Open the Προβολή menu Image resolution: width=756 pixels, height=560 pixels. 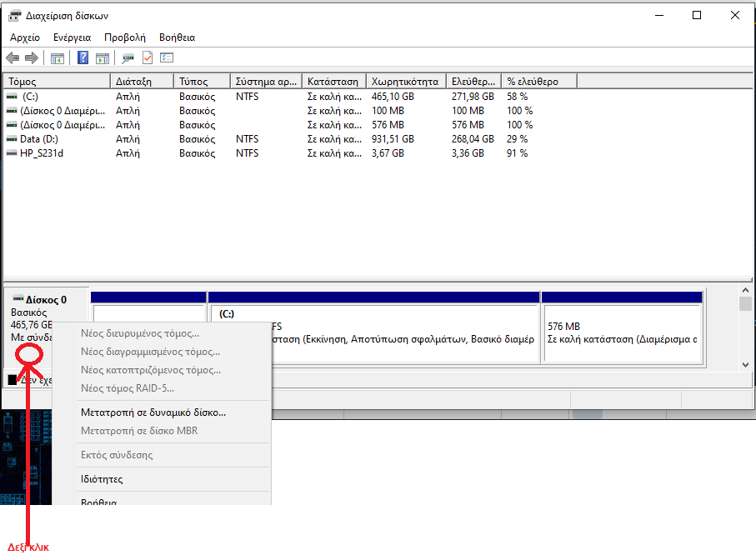pyautogui.click(x=125, y=37)
